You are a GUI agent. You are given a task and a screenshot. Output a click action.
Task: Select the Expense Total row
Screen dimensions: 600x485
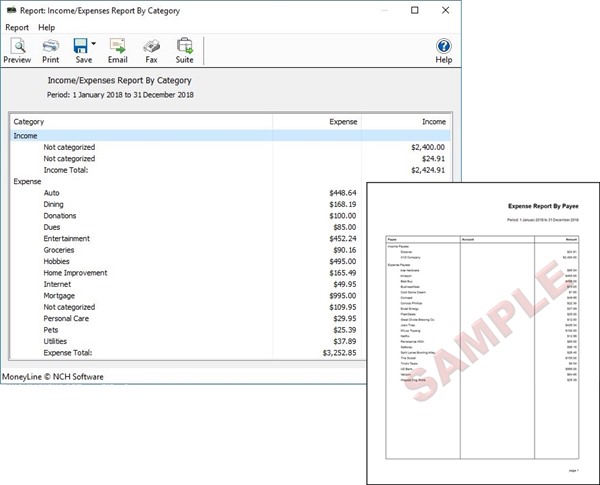click(x=188, y=353)
